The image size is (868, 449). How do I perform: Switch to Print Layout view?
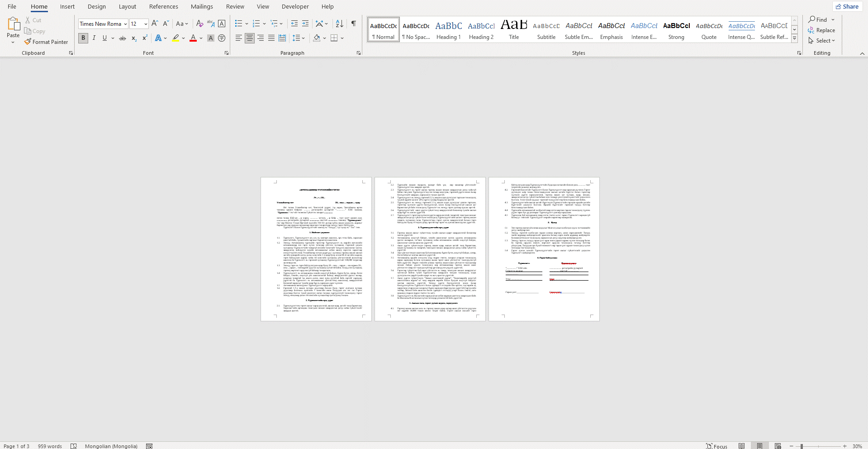pos(759,446)
